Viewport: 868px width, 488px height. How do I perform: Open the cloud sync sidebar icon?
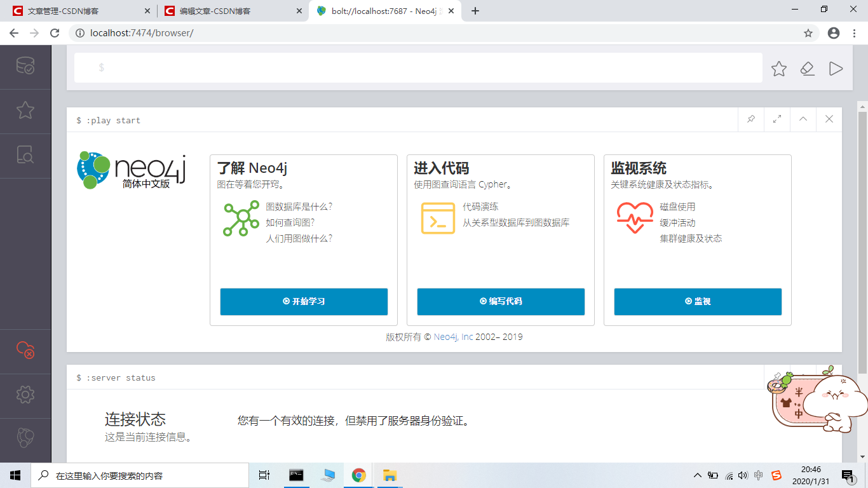coord(25,350)
